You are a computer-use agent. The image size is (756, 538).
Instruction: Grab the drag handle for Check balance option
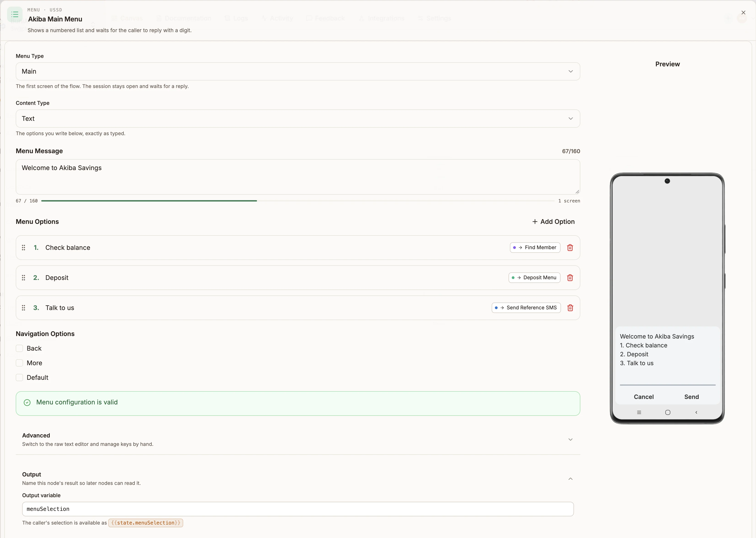tap(23, 248)
